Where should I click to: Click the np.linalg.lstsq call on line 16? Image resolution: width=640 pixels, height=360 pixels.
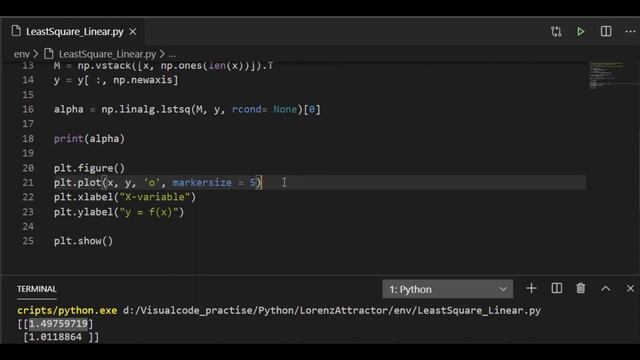(146, 109)
